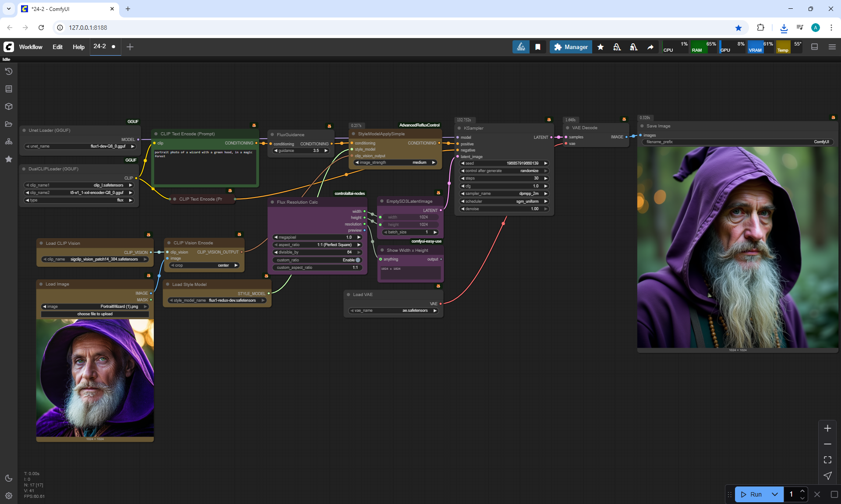Image resolution: width=841 pixels, height=504 pixels.
Task: Open Run button dropdown chevron
Action: pos(774,494)
